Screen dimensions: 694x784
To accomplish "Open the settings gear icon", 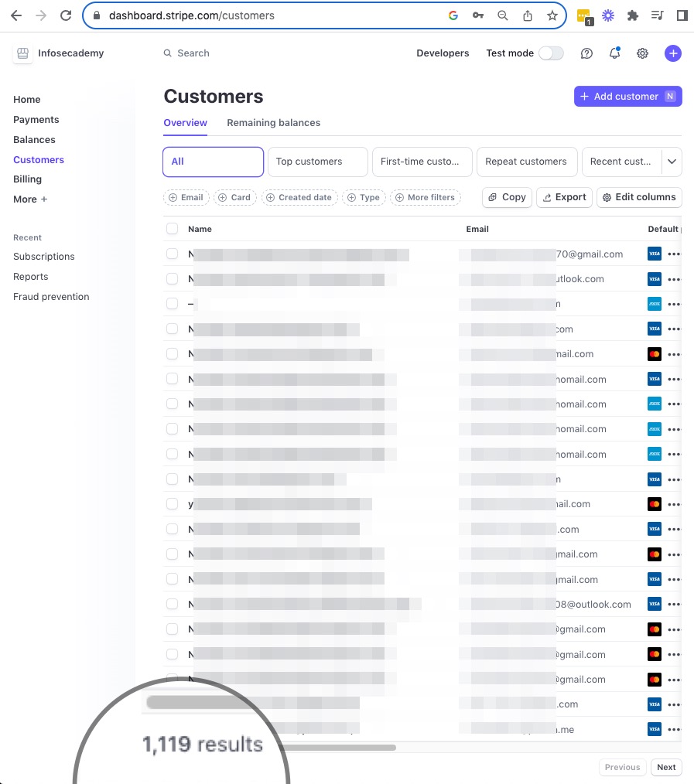I will click(x=642, y=53).
